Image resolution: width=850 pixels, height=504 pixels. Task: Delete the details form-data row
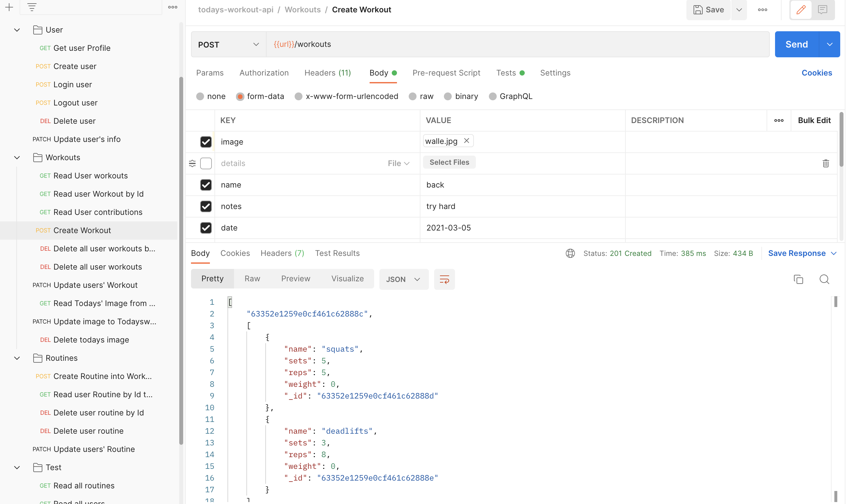[826, 163]
